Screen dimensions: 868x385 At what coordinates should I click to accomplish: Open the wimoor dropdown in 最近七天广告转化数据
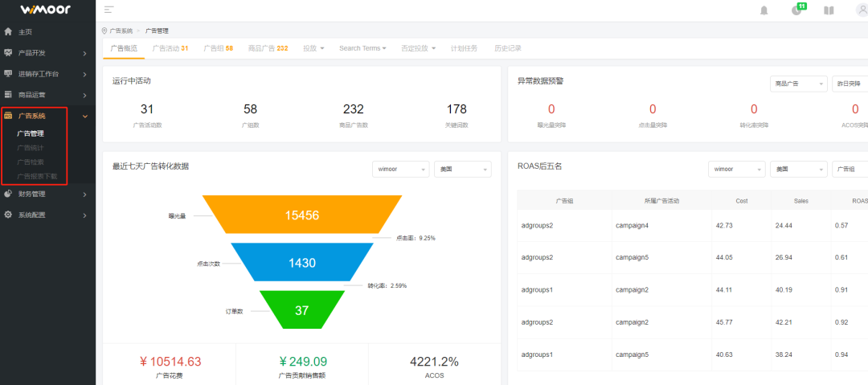click(401, 169)
